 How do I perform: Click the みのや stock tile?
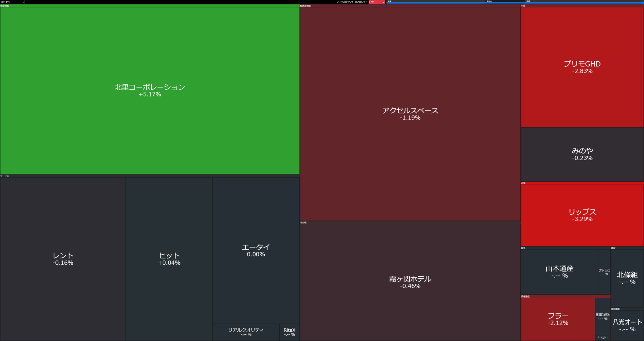coord(582,154)
